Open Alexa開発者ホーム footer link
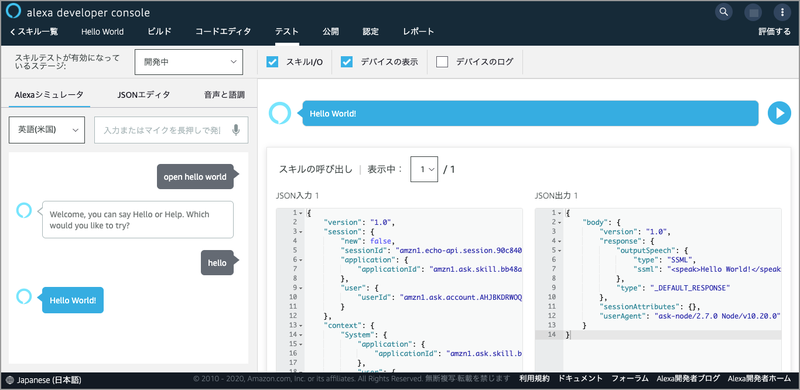The height and width of the screenshot is (390, 800). (759, 379)
